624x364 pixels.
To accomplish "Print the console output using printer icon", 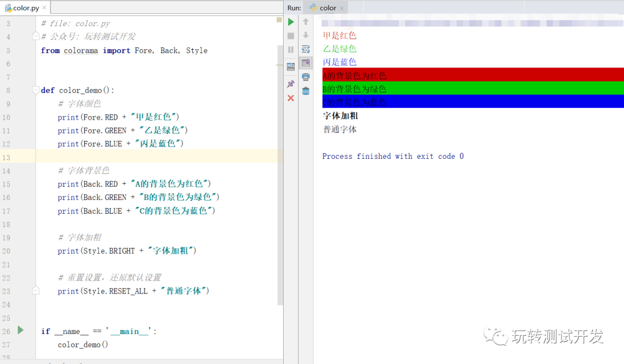I will (306, 77).
